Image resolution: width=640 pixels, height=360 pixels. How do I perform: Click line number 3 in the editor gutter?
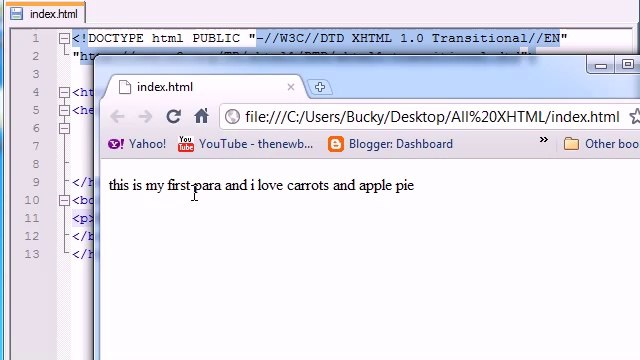[36, 74]
